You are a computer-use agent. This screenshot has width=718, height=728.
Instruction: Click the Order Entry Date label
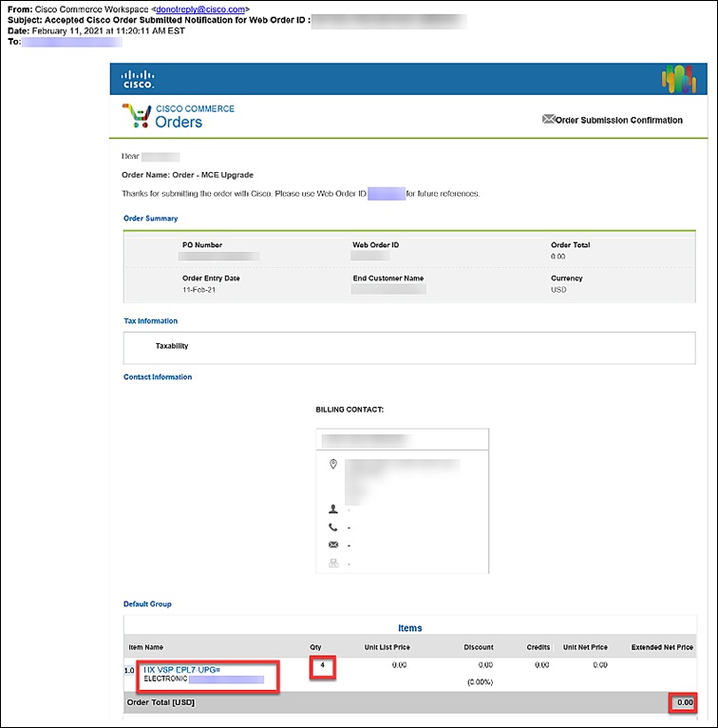point(211,278)
